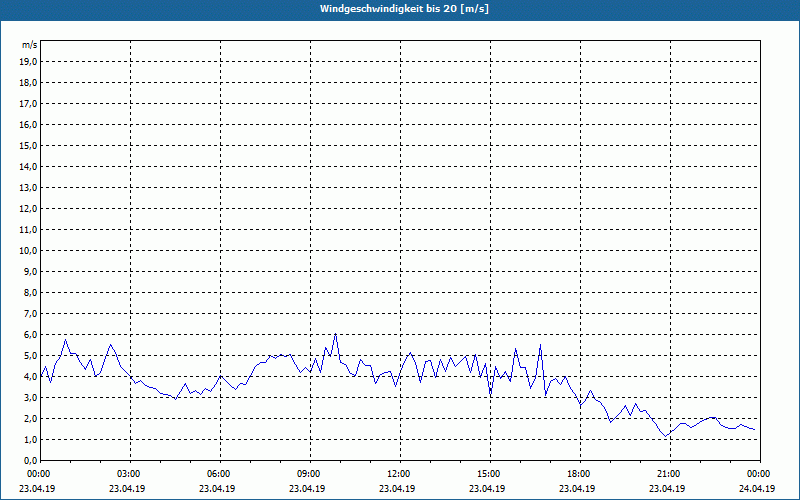This screenshot has height=500, width=800.
Task: Choose the '9,0' y-axis label
Action: pos(30,271)
